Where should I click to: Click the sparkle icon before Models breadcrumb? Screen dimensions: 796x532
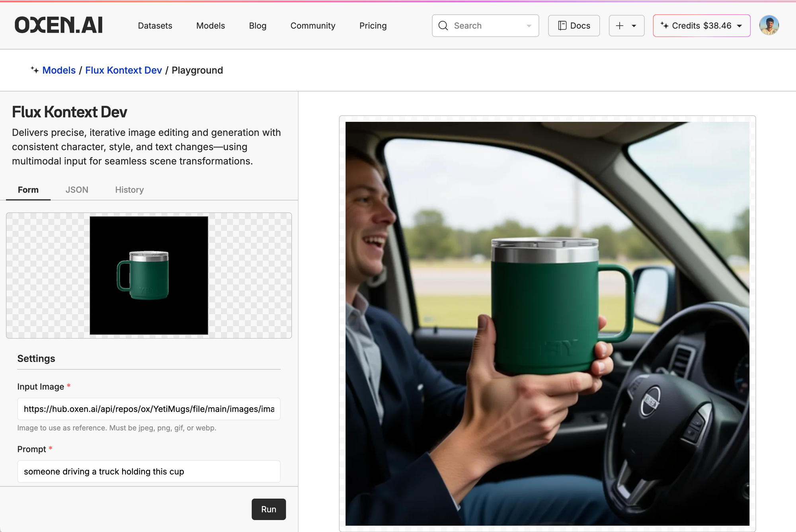click(x=35, y=70)
